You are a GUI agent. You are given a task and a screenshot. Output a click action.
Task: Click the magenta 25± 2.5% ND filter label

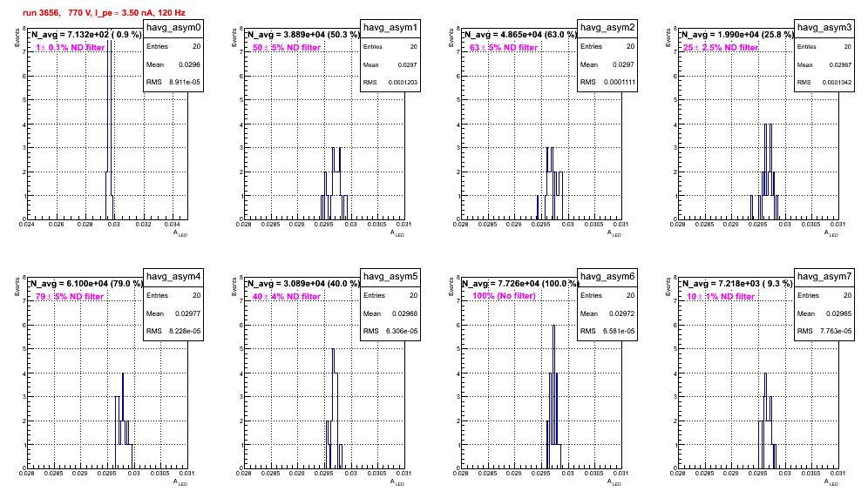coord(721,48)
